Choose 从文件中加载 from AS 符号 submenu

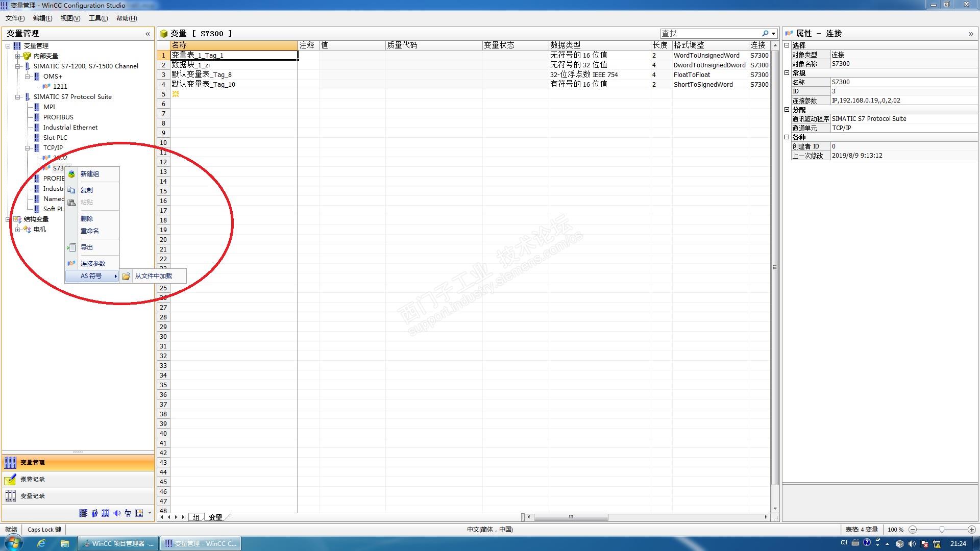(x=153, y=276)
